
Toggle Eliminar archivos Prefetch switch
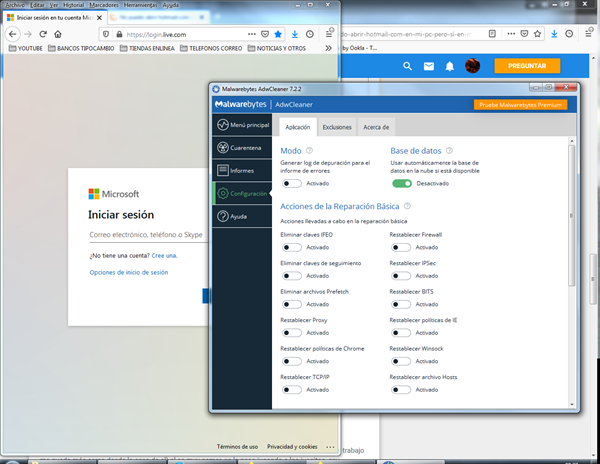pyautogui.click(x=292, y=304)
